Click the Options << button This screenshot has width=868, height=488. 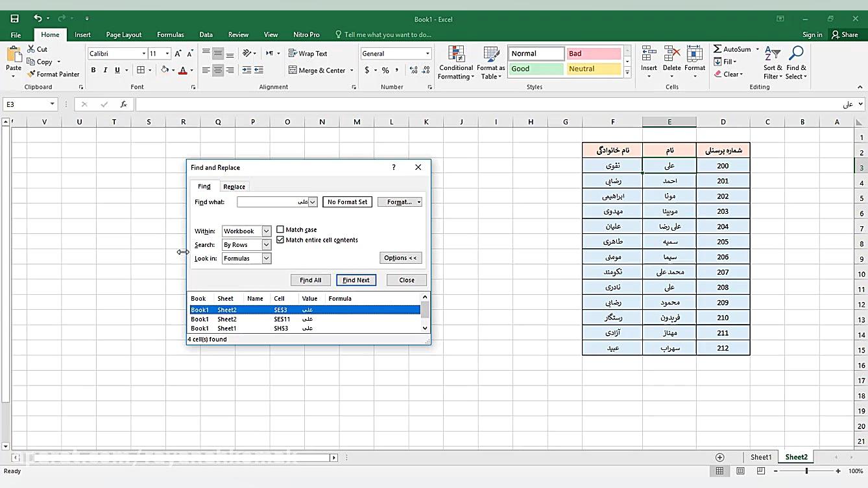pos(400,258)
